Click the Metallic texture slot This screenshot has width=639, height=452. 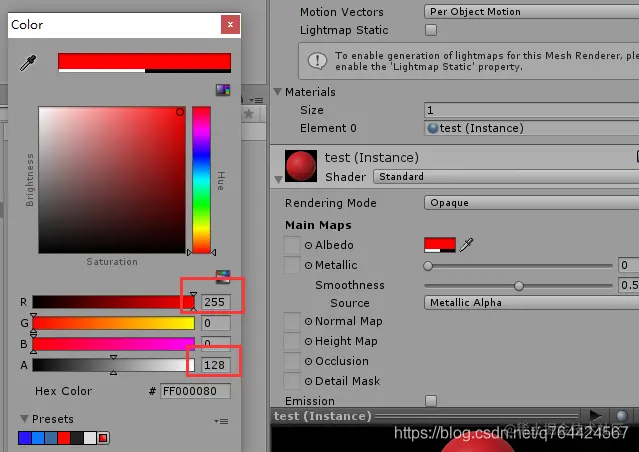click(x=292, y=265)
